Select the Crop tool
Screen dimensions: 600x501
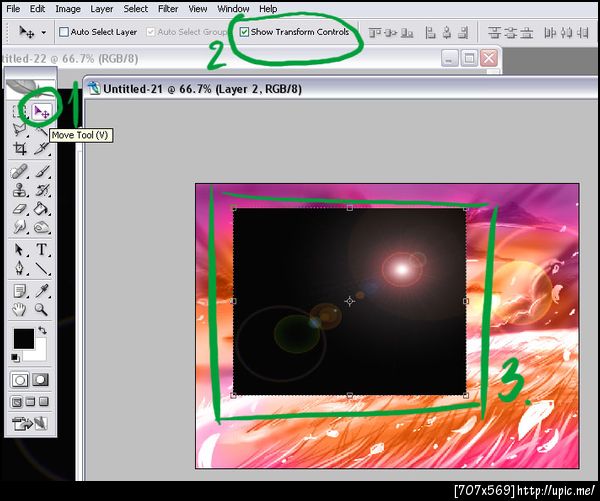19,148
